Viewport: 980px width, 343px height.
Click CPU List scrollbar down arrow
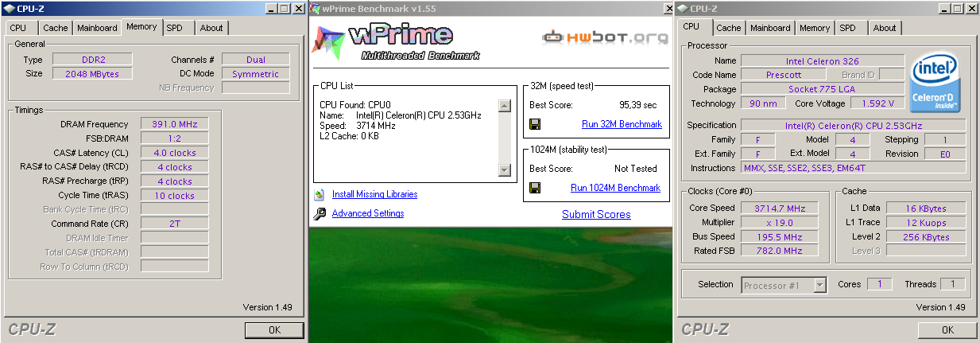click(504, 170)
